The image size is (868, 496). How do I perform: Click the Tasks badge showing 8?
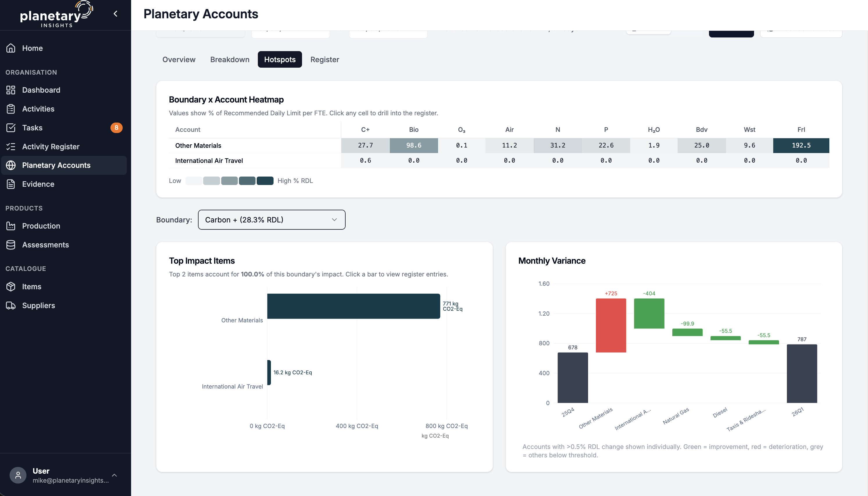[x=116, y=128]
